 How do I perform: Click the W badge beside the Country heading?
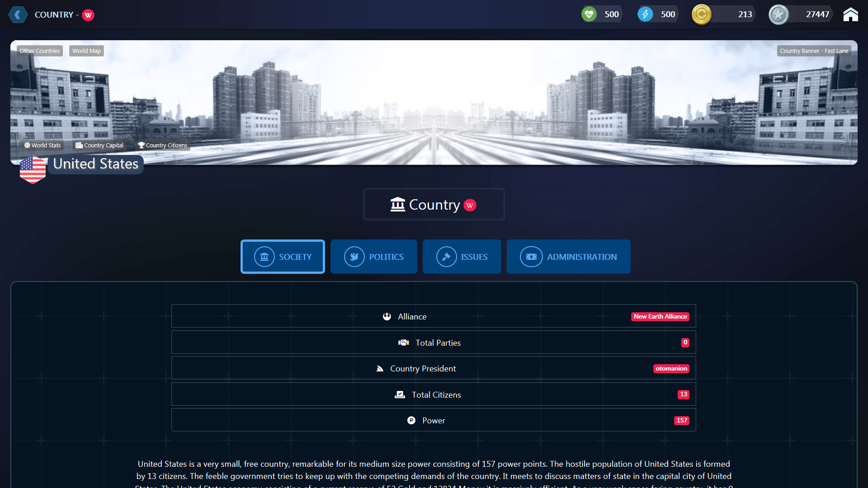click(x=470, y=205)
